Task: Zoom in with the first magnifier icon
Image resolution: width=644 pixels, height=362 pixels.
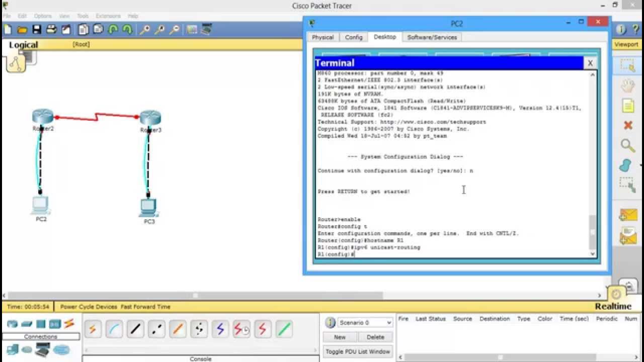Action: (x=145, y=30)
